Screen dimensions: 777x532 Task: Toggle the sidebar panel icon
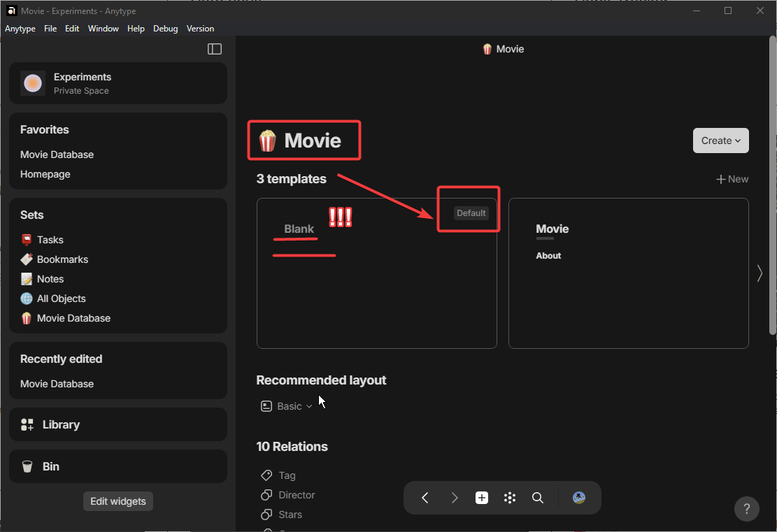(x=215, y=48)
